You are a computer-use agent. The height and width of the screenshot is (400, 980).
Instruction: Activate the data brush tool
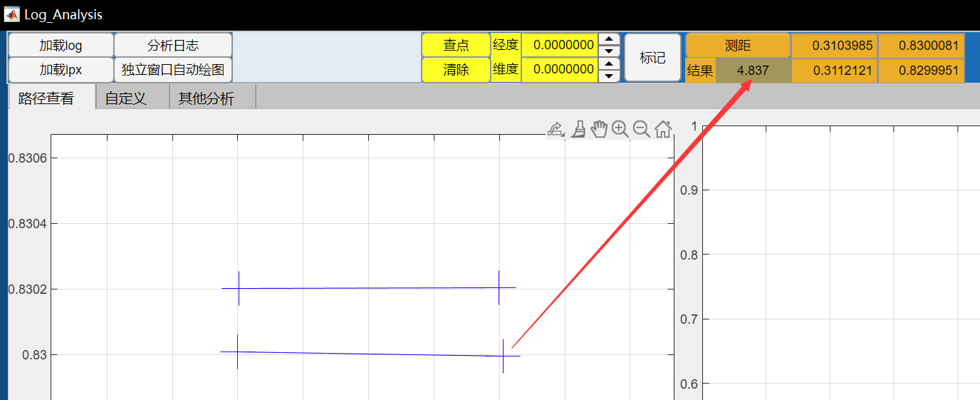point(578,129)
